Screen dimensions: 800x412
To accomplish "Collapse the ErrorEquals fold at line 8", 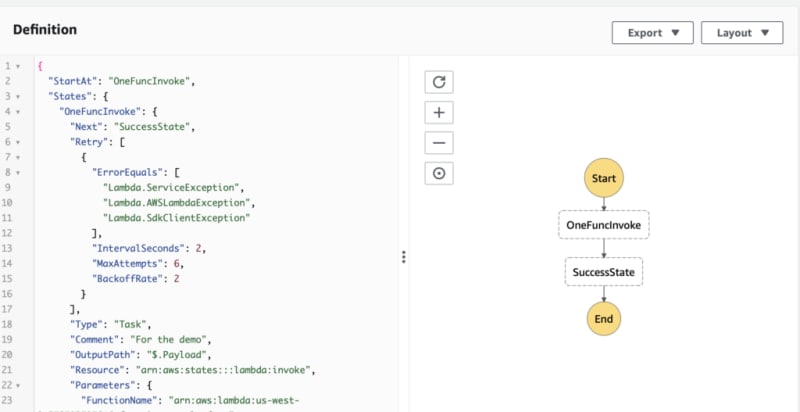I will pos(18,173).
